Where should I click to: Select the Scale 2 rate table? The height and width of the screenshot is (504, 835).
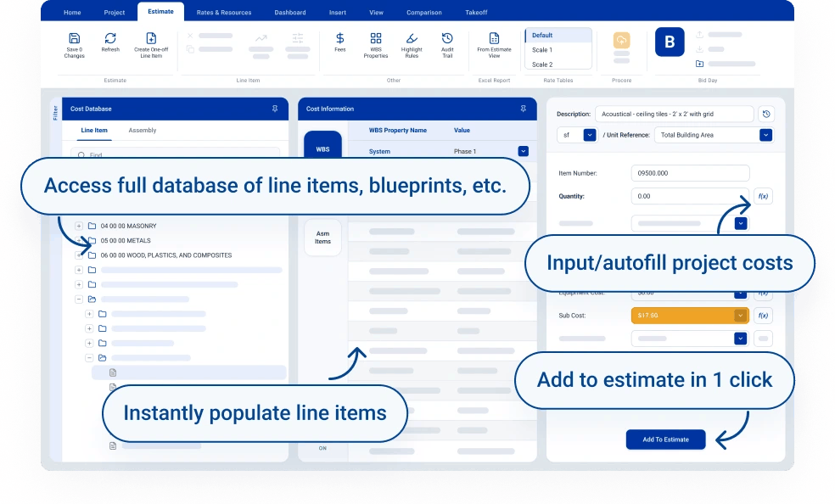tap(558, 64)
